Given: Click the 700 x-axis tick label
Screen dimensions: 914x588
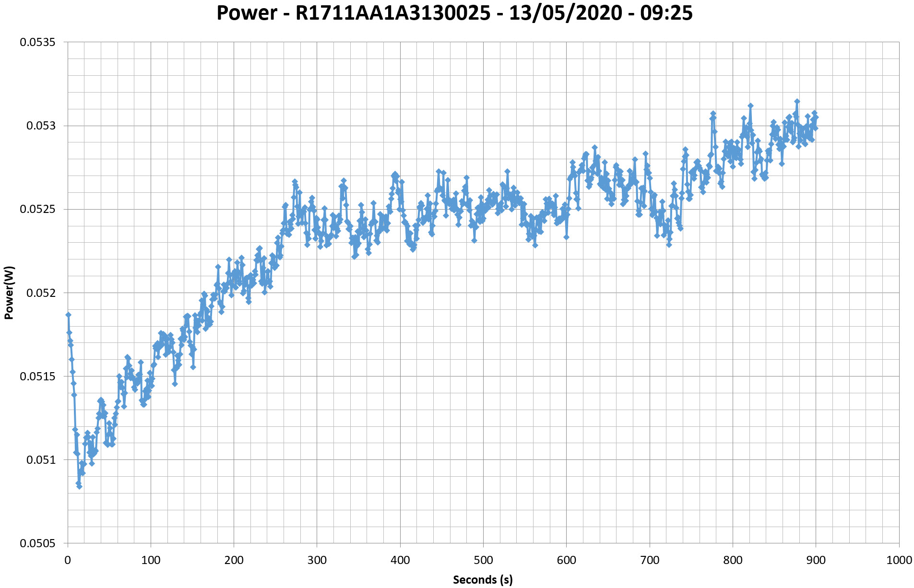Looking at the screenshot, I should (x=650, y=560).
